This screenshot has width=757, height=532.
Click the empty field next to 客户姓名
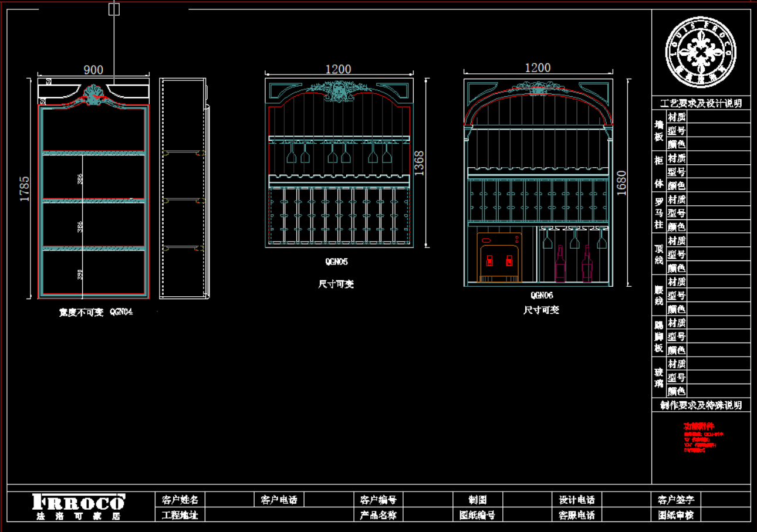tap(228, 500)
